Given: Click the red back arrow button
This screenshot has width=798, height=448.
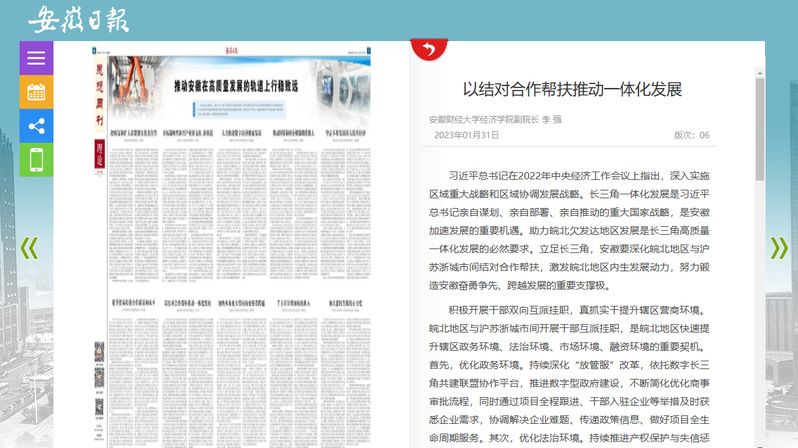Looking at the screenshot, I should pos(429,50).
